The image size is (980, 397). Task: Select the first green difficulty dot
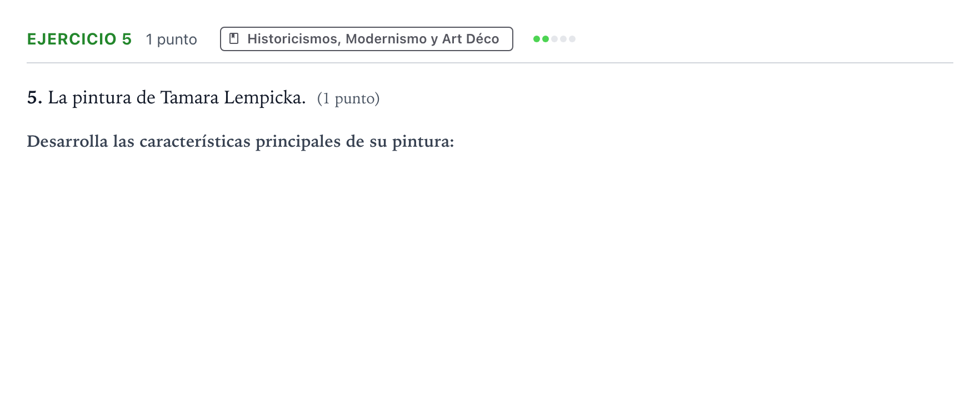tap(537, 39)
